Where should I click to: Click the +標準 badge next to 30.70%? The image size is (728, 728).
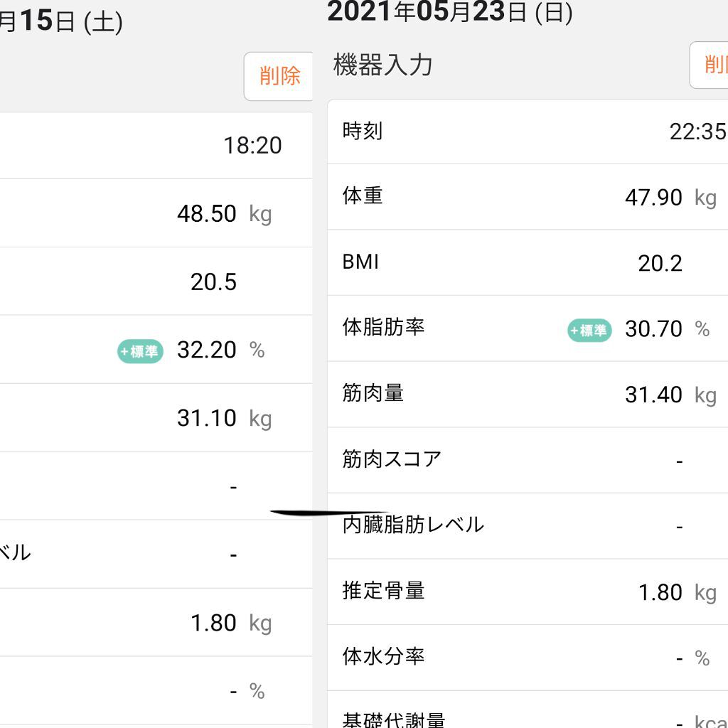pyautogui.click(x=589, y=331)
